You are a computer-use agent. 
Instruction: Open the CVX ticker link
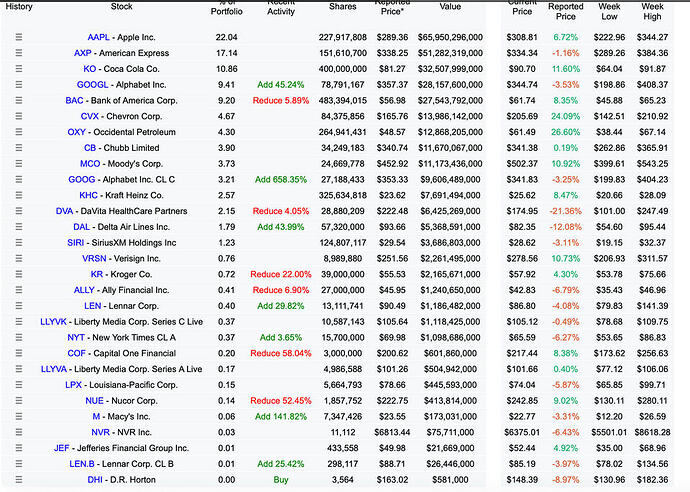[x=90, y=116]
